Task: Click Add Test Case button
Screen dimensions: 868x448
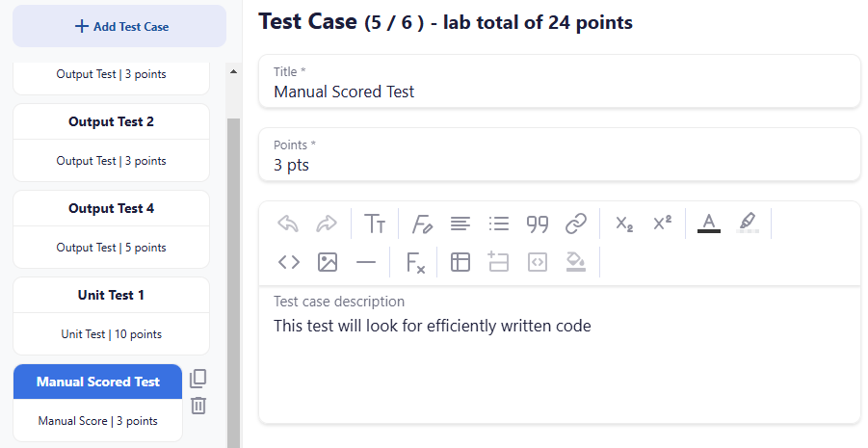Action: click(119, 26)
